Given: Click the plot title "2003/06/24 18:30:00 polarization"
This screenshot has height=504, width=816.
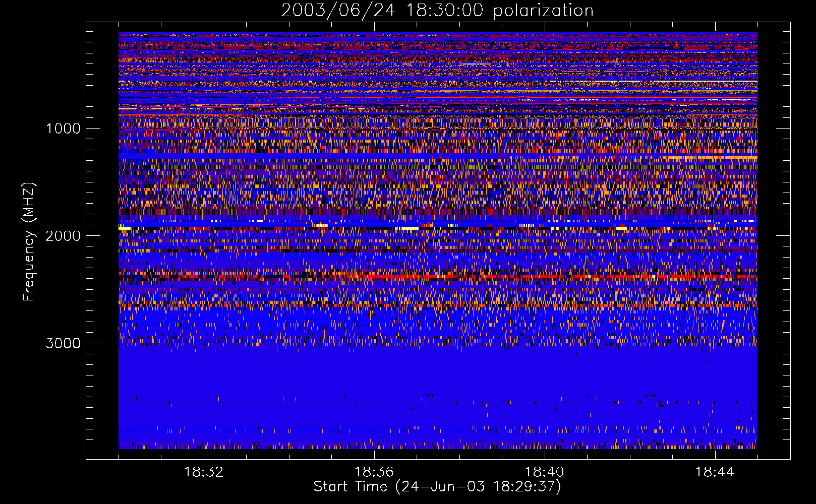Looking at the screenshot, I should (437, 11).
